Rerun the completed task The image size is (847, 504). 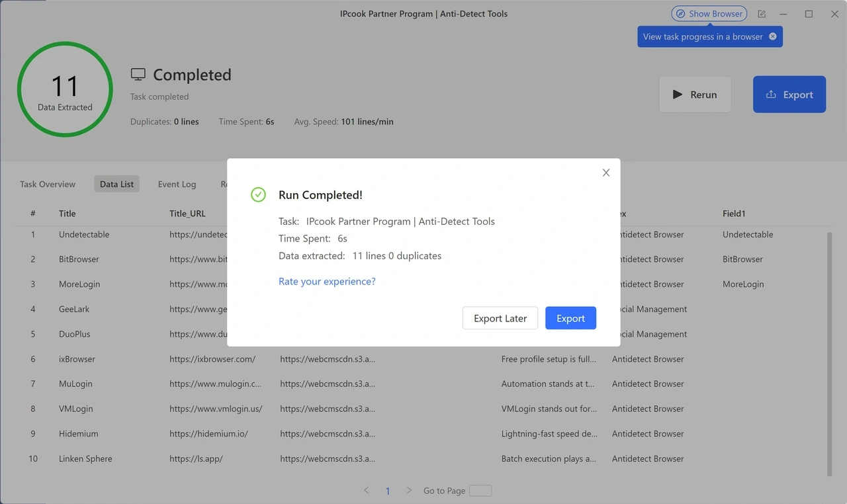click(695, 95)
